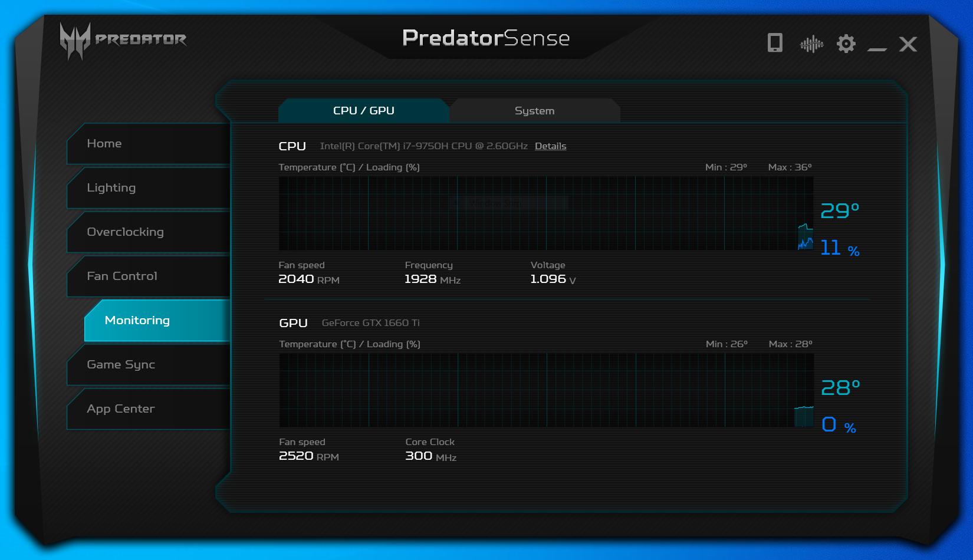973x560 pixels.
Task: Click the Intel Core i7-9750H CPU name
Action: (423, 146)
